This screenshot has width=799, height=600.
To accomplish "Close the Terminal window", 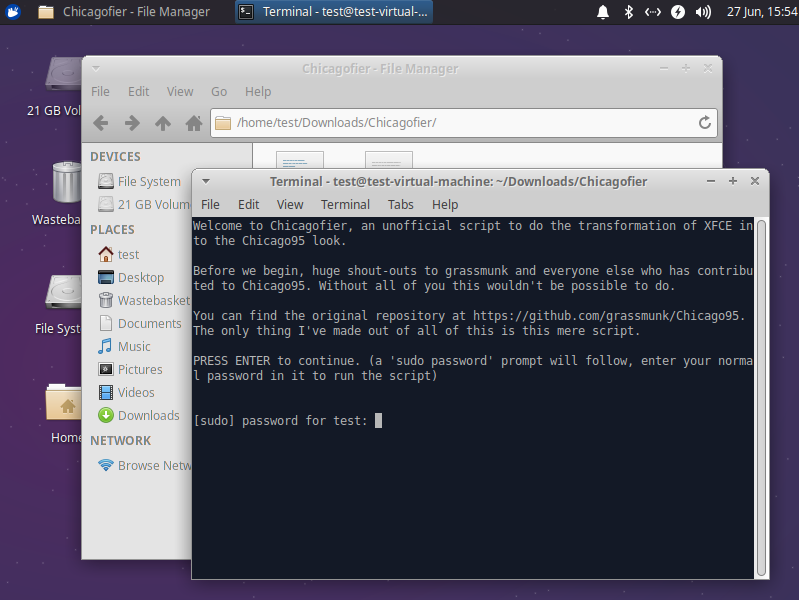I will click(x=755, y=181).
